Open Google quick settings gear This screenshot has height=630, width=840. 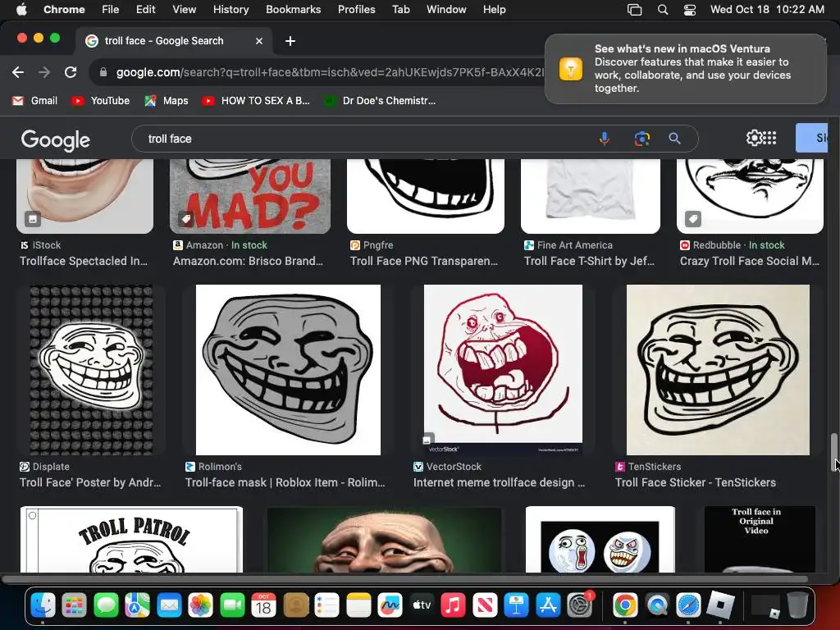coord(754,138)
